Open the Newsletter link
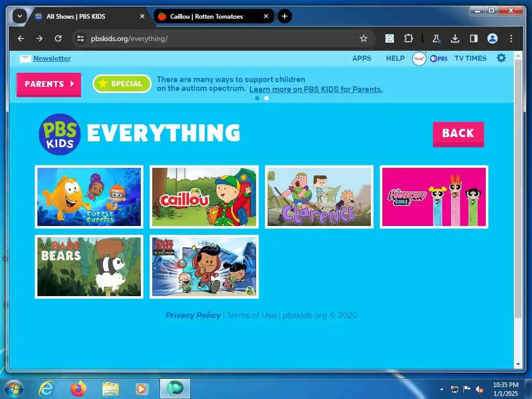Screen dimensions: 532x399 point(52,58)
